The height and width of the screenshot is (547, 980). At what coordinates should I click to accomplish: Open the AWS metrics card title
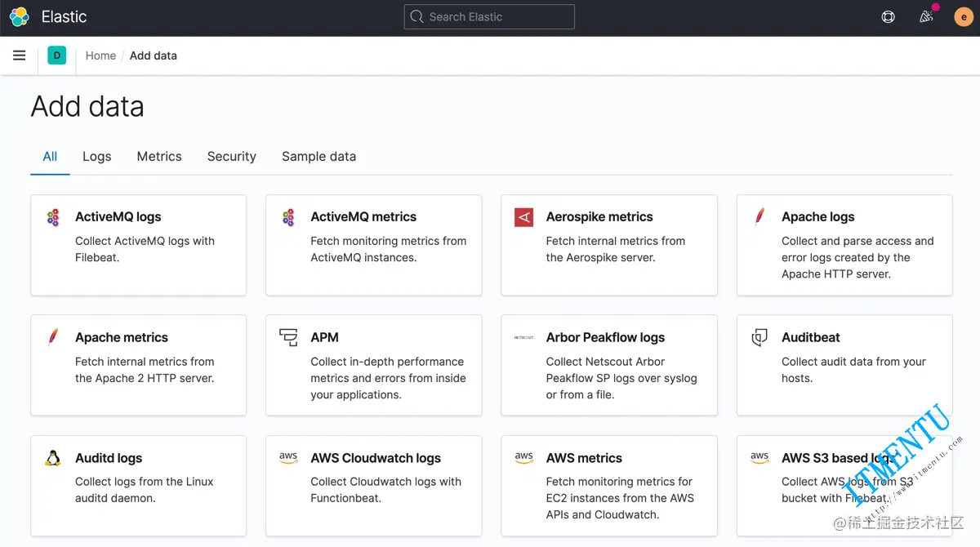[584, 458]
